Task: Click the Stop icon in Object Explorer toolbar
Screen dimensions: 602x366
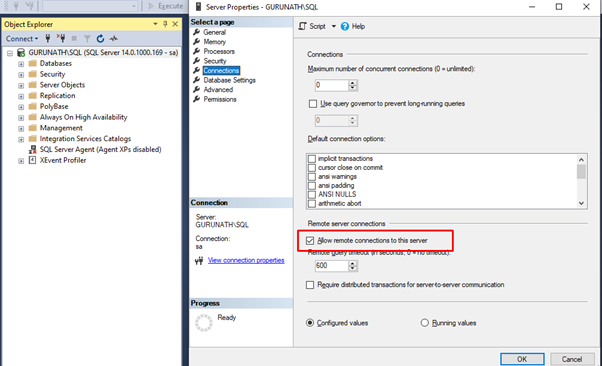Action: click(x=74, y=38)
